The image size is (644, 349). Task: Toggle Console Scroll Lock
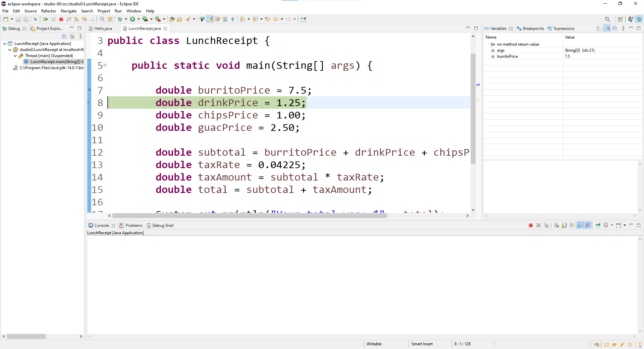564,225
